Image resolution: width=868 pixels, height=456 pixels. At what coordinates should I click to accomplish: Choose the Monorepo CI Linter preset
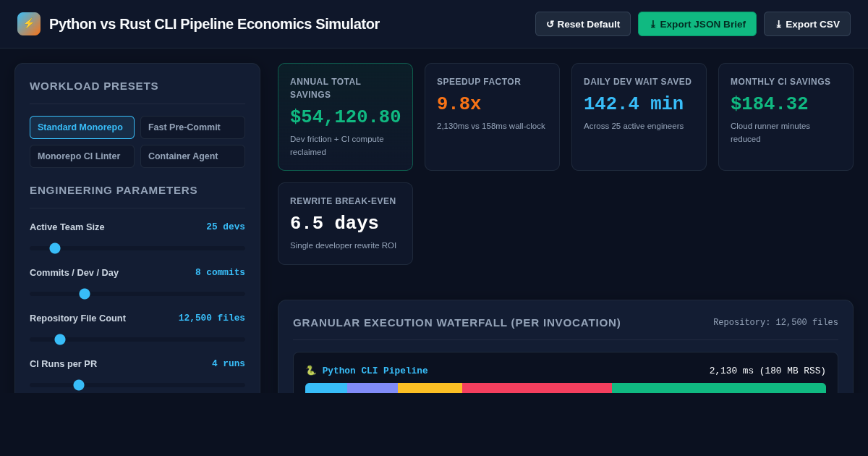[x=82, y=156]
